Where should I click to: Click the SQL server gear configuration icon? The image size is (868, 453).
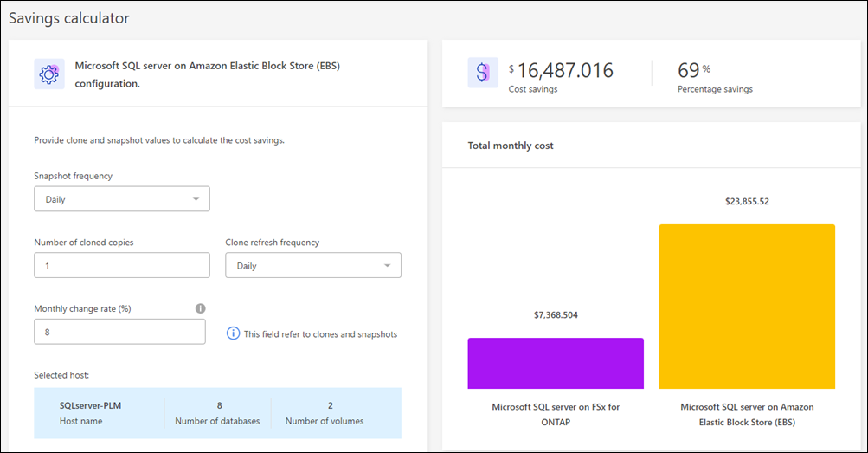point(48,74)
